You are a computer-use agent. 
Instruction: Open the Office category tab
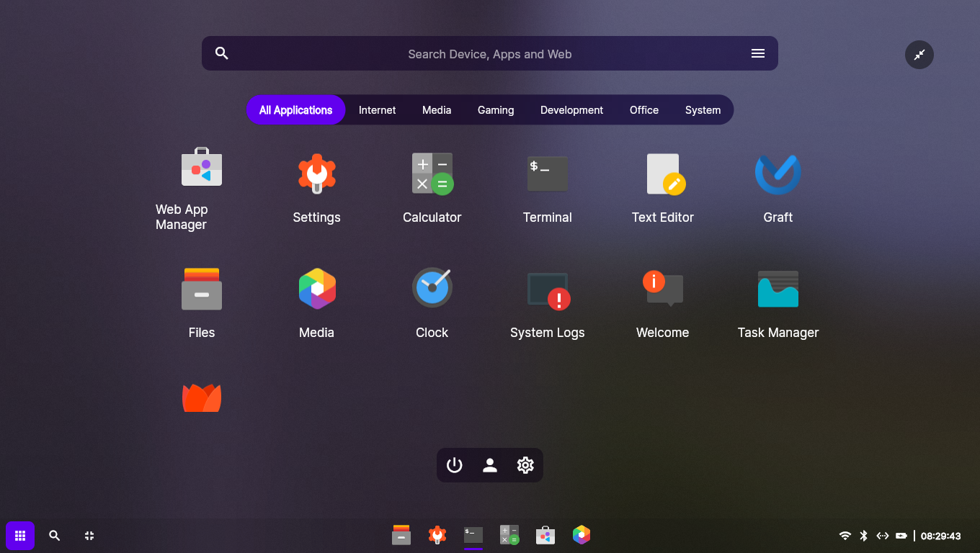(x=643, y=110)
